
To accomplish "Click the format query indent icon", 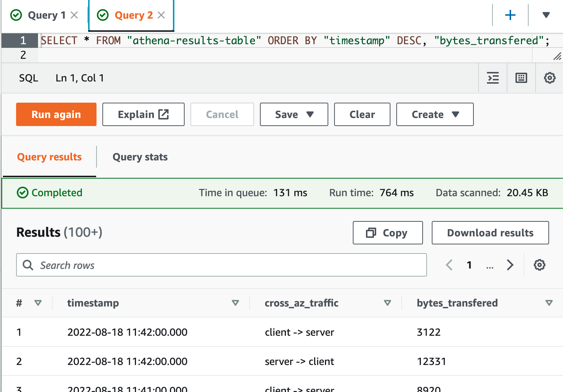I will (493, 78).
